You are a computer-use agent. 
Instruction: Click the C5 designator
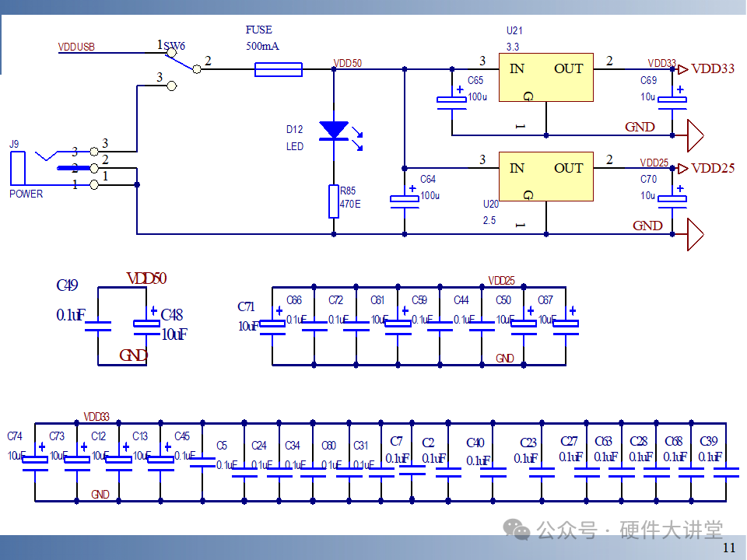[222, 446]
